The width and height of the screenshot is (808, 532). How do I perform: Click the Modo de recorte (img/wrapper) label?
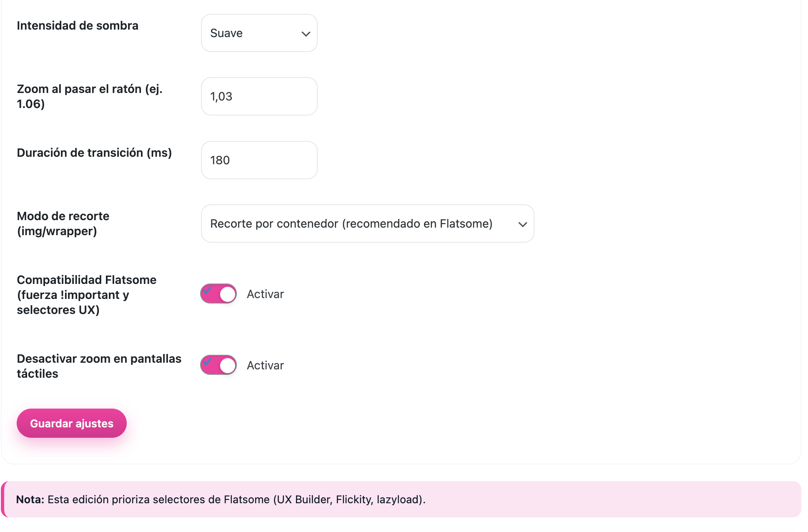click(x=63, y=223)
